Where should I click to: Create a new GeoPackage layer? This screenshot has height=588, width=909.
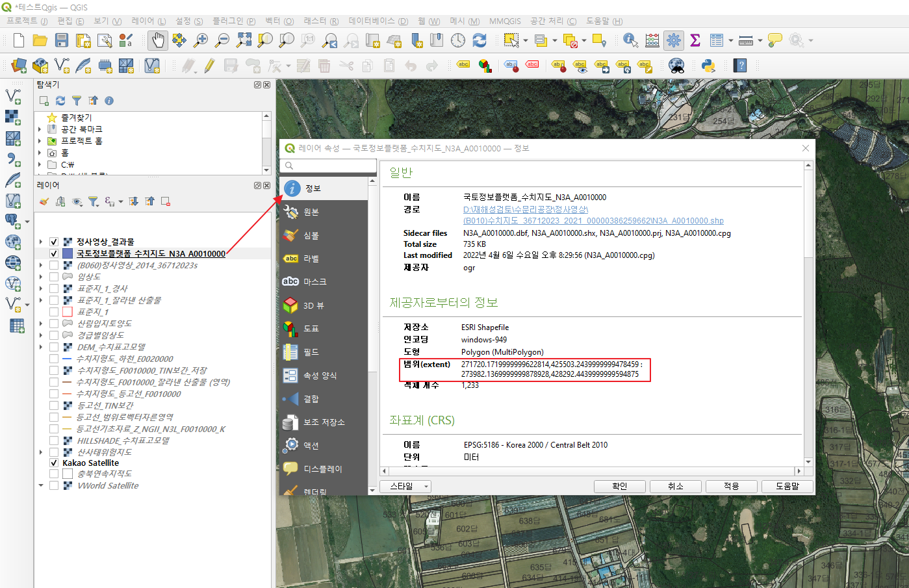pos(40,66)
